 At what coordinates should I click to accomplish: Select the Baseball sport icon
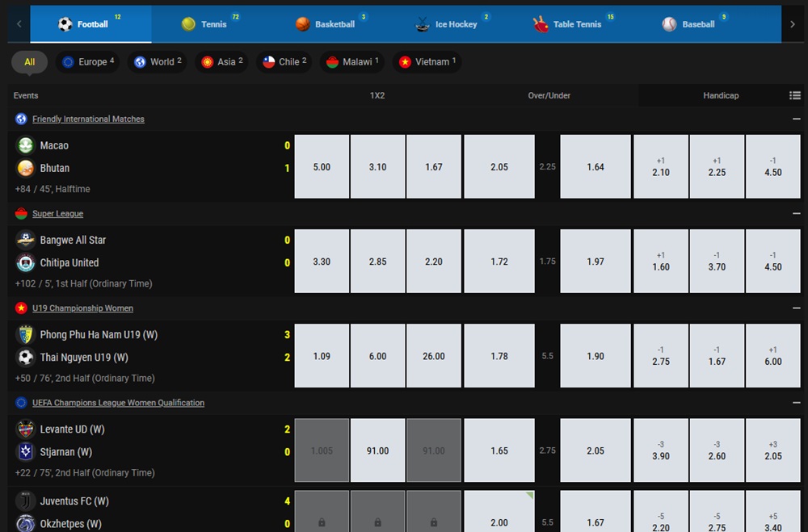pyautogui.click(x=668, y=23)
